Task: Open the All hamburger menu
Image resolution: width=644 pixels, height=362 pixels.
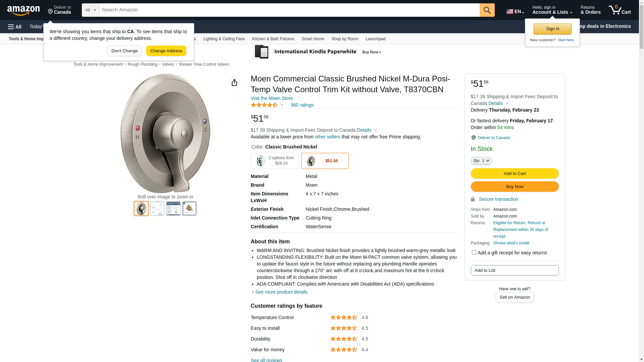Action: pyautogui.click(x=15, y=27)
